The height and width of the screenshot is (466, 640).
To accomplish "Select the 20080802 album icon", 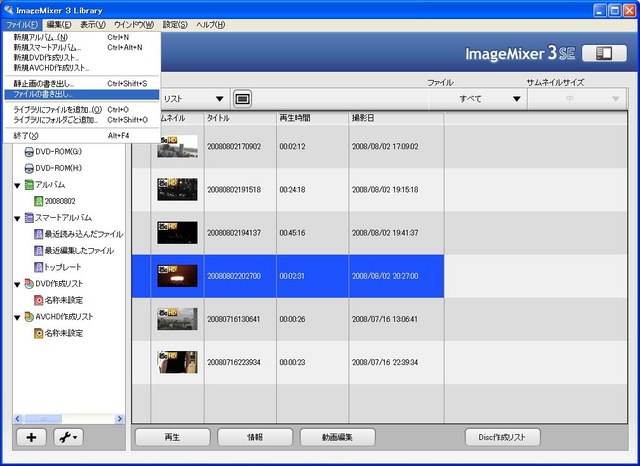I will [38, 201].
